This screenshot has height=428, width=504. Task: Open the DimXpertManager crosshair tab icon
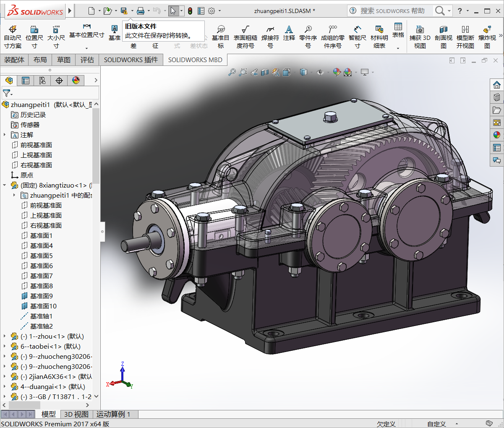coord(59,80)
